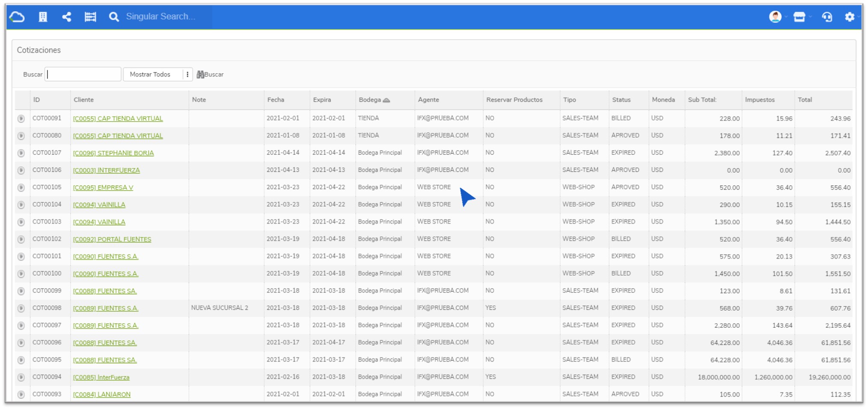Open client link [C0084] LANJARON
The image size is (868, 409).
102,394
